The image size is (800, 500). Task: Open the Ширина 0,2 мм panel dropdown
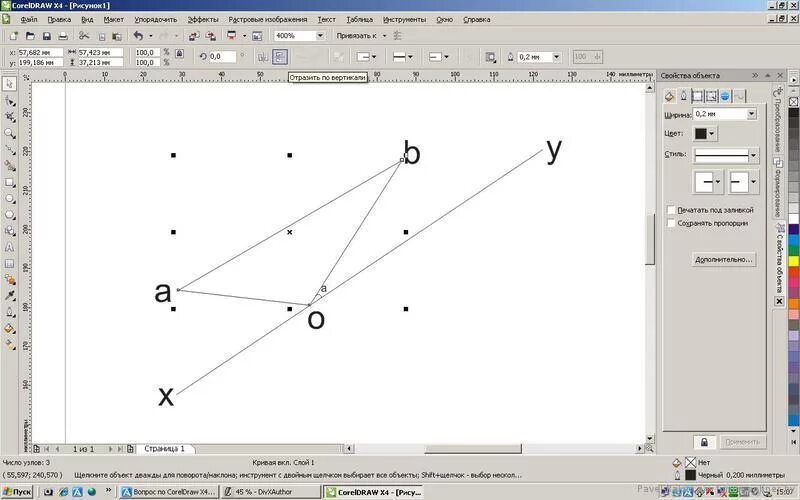pyautogui.click(x=752, y=114)
